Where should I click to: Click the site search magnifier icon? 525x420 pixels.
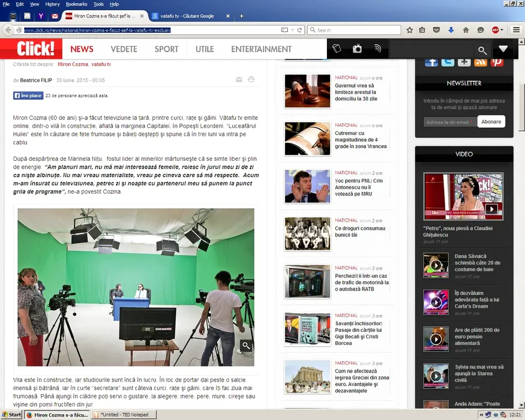(x=482, y=50)
